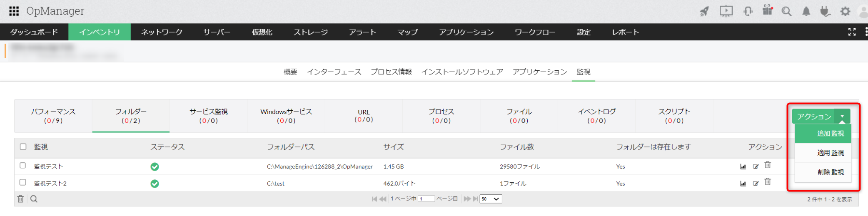Viewport: 868px width, 216px height.
Task: Check the box for 監視テスト2 row
Action: click(x=23, y=182)
